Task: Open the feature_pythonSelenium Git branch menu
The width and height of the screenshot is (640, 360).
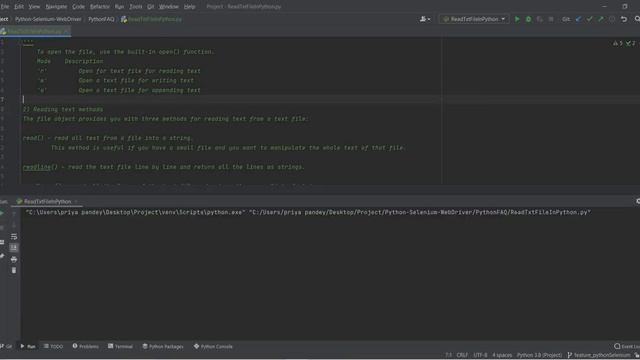Action: click(599, 355)
